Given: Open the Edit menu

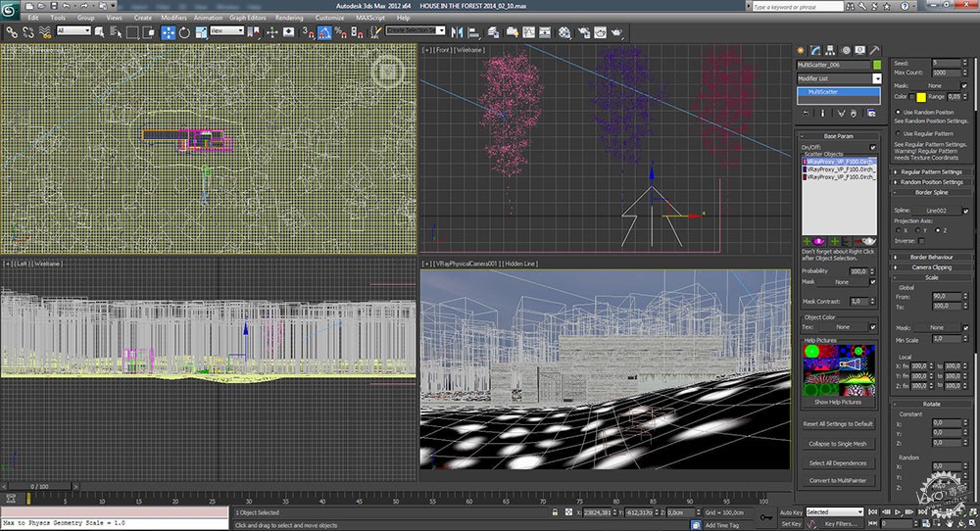Looking at the screenshot, I should click(33, 18).
